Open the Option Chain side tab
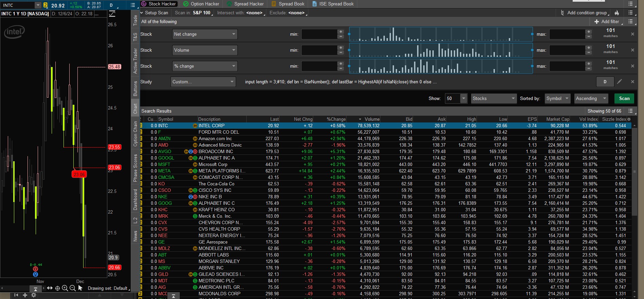The image size is (644, 299). tap(135, 134)
